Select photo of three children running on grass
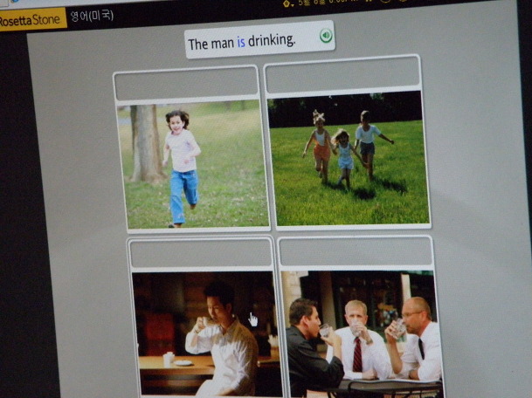This screenshot has width=532, height=398. point(349,158)
